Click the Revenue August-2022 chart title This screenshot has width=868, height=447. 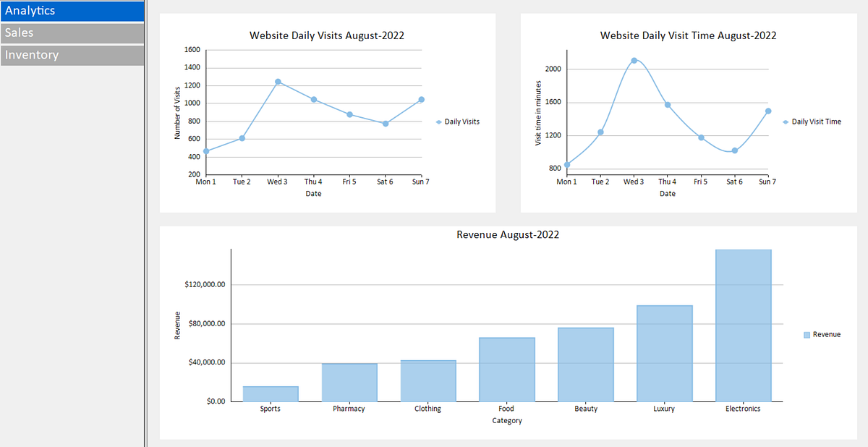[507, 234]
